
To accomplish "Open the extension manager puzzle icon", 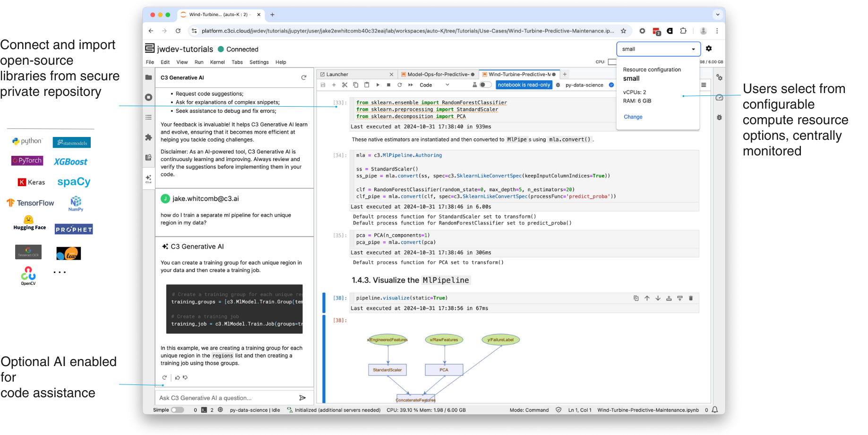I will click(x=148, y=137).
